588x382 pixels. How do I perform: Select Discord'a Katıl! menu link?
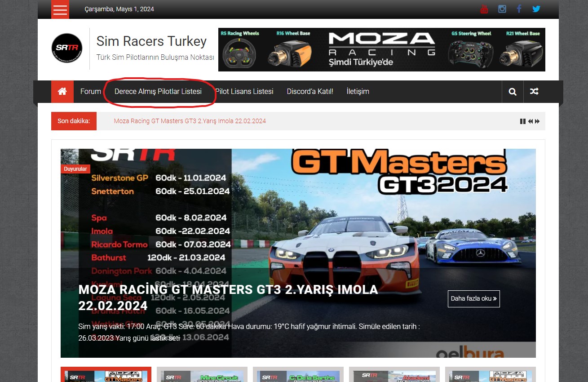(x=310, y=92)
